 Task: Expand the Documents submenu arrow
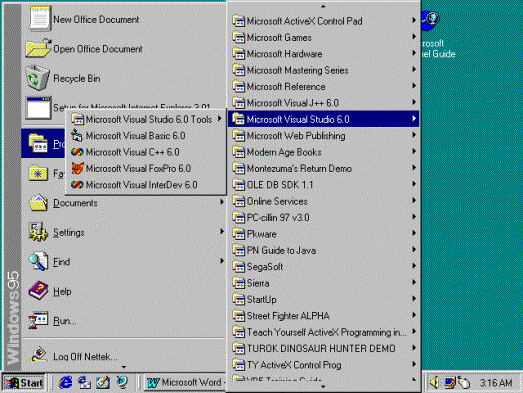click(222, 202)
